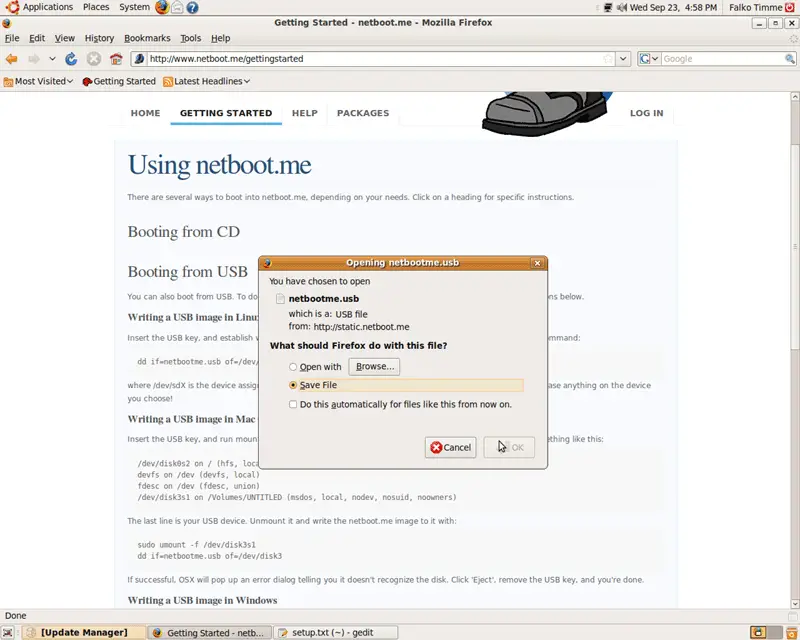Image resolution: width=800 pixels, height=640 pixels.
Task: Cancel the netbootme.usb download dialog
Action: (451, 448)
